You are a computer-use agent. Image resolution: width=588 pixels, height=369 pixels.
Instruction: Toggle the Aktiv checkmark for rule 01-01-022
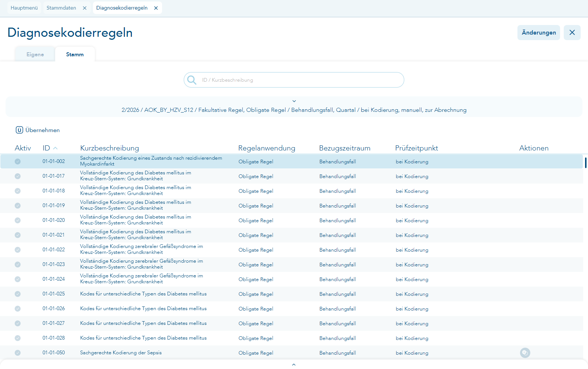point(18,250)
